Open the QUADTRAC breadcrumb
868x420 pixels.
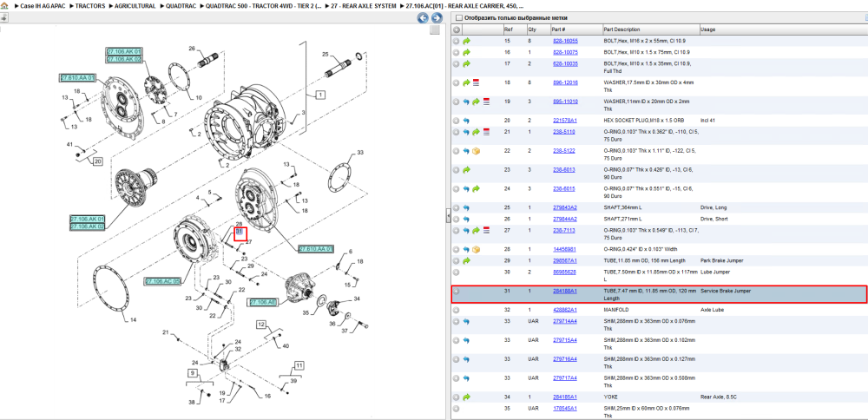click(180, 5)
